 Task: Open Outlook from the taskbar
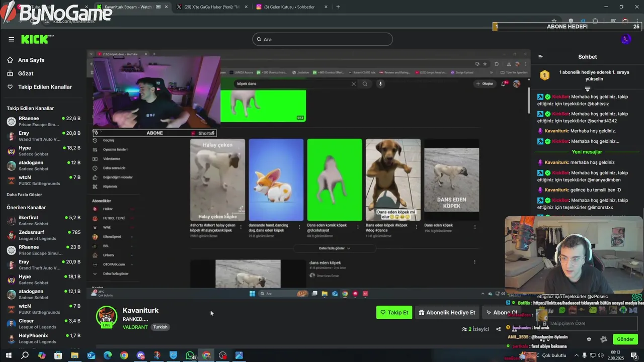pos(91,355)
